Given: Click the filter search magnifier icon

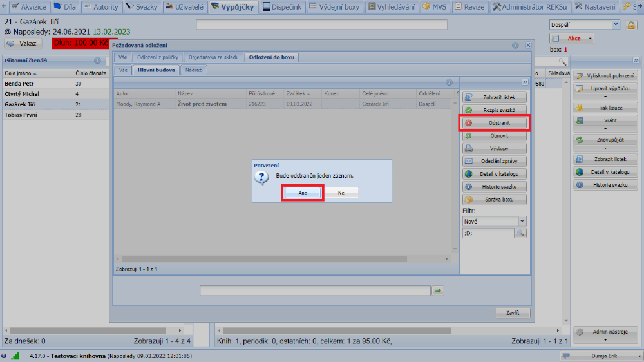Looking at the screenshot, I should 520,233.
